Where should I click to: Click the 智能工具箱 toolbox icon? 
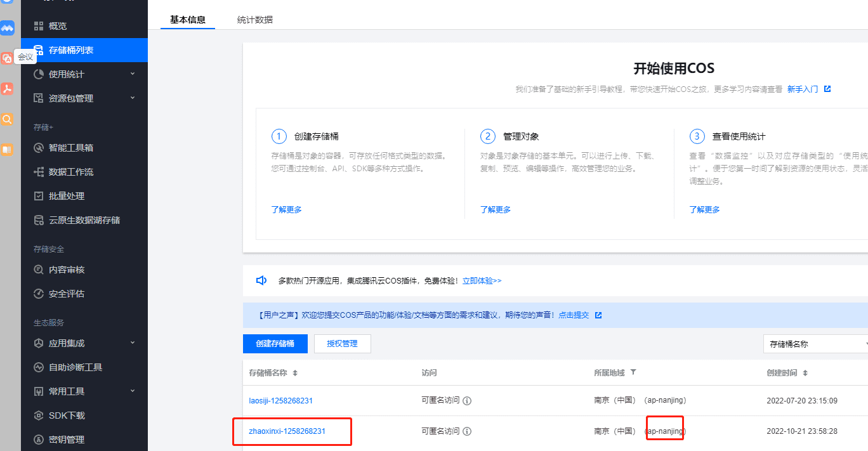39,148
